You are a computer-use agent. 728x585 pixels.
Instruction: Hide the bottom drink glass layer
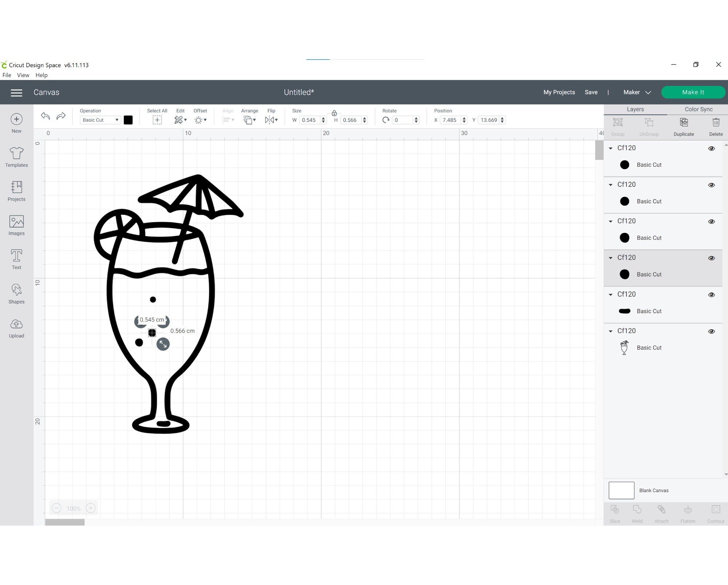[711, 331]
